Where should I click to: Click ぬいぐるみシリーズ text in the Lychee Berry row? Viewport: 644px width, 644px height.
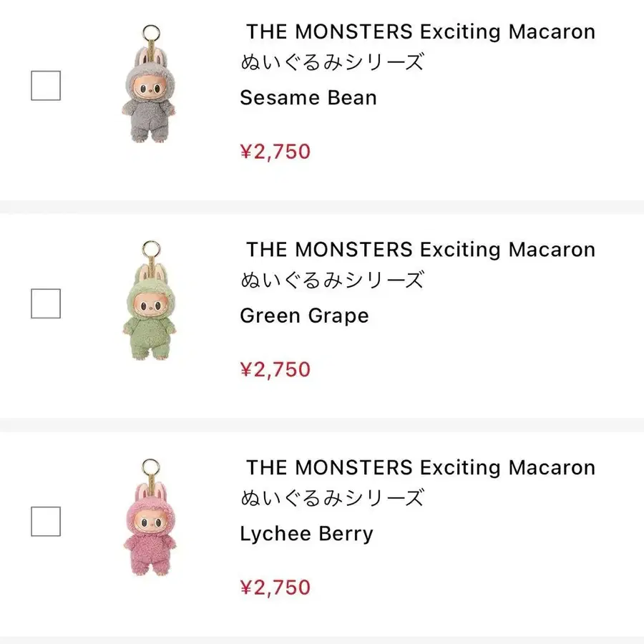coord(332,498)
